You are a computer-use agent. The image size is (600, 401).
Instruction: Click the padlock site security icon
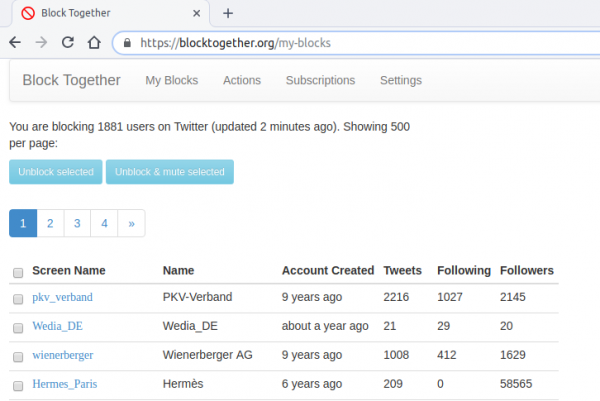click(126, 43)
